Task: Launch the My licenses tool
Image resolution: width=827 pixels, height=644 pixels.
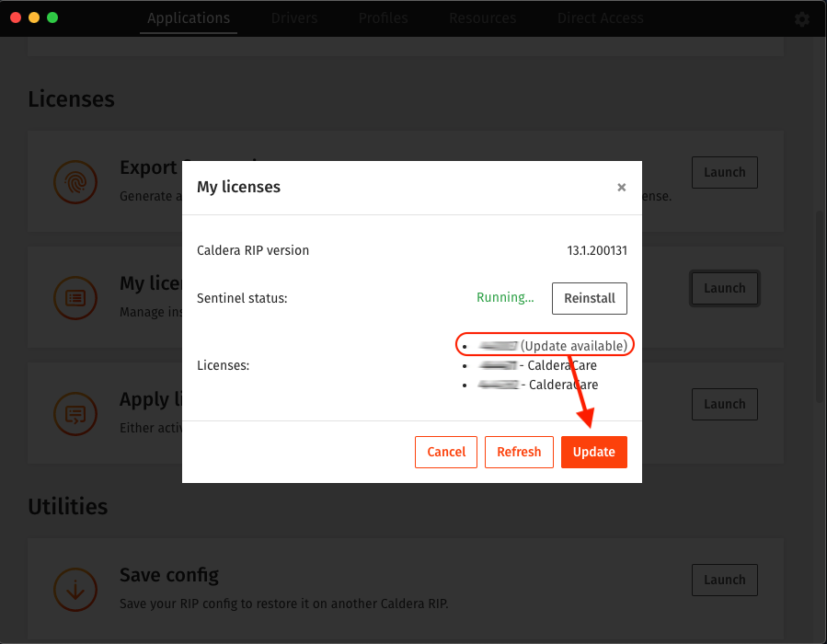Action: pos(725,289)
